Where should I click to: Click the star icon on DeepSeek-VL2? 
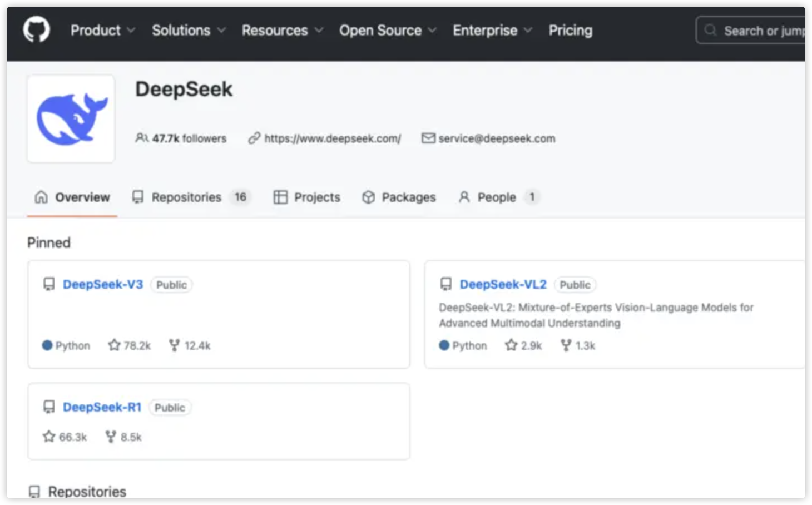[511, 345]
